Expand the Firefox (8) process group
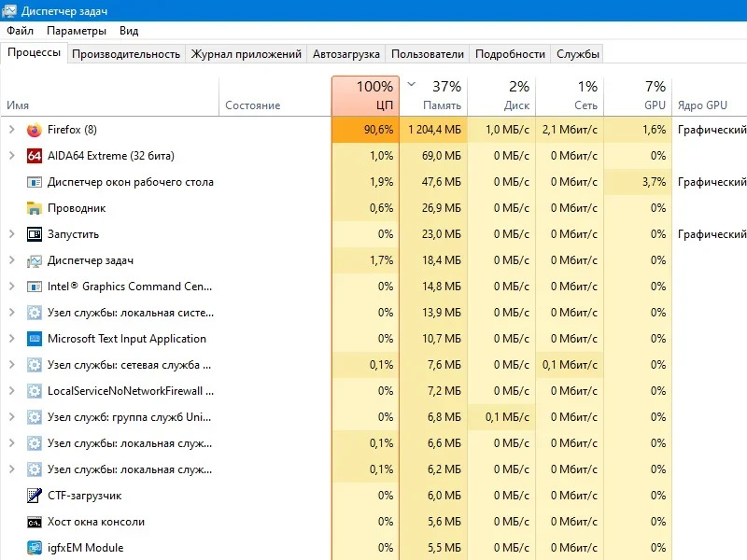The height and width of the screenshot is (560, 747). pyautogui.click(x=12, y=130)
